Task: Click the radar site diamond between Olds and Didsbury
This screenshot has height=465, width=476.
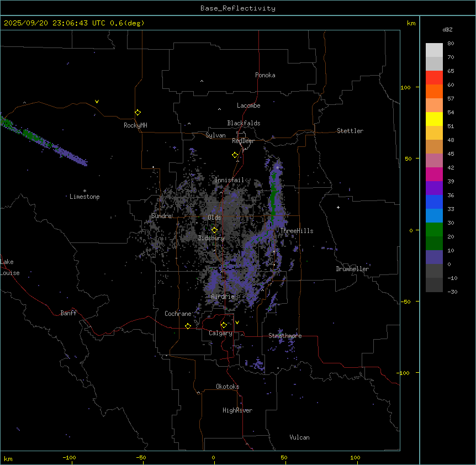Action: click(215, 230)
